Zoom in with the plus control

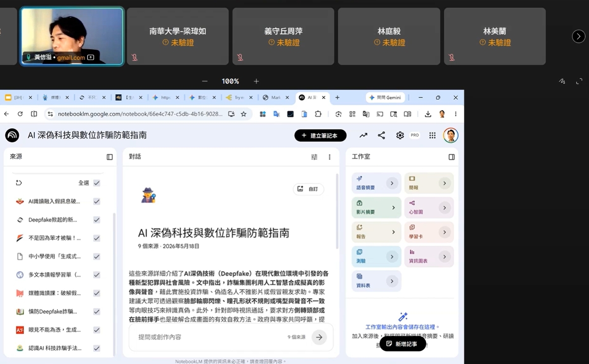(x=256, y=81)
